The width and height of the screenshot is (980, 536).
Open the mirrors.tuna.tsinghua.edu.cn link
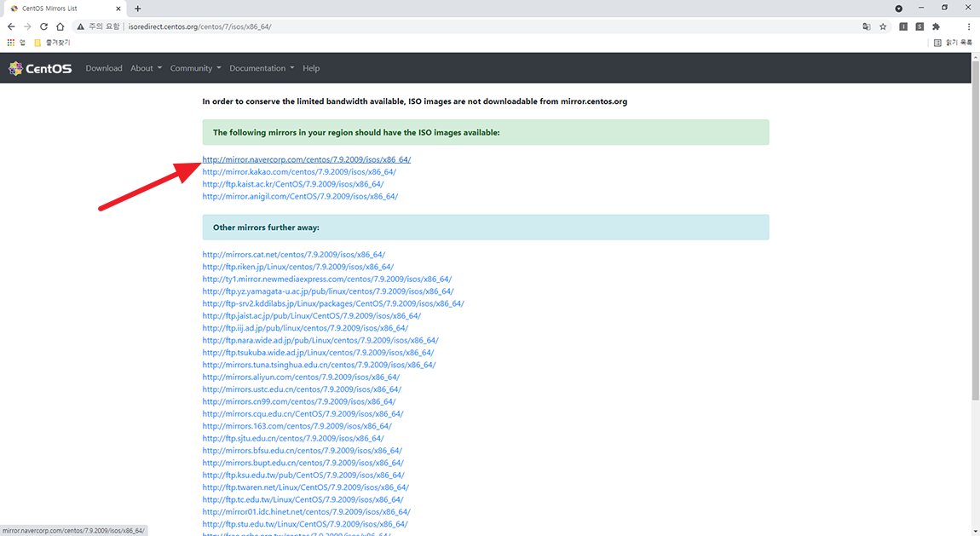coord(320,365)
